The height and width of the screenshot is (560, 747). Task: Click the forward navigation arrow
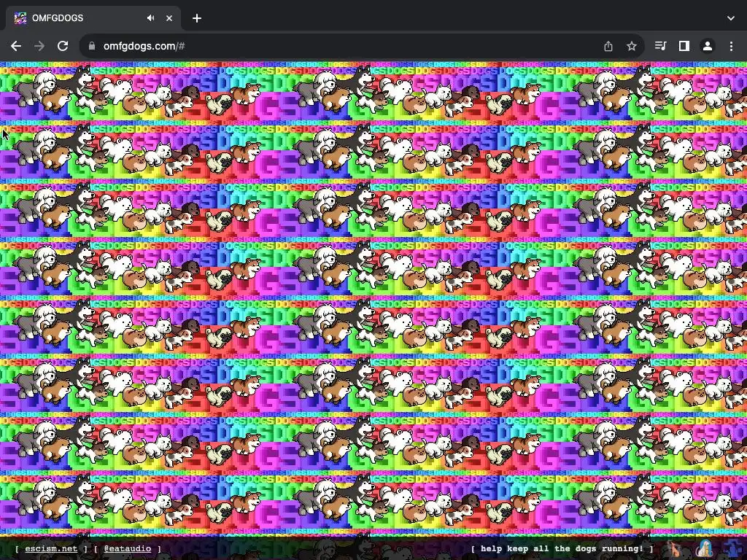click(x=39, y=46)
